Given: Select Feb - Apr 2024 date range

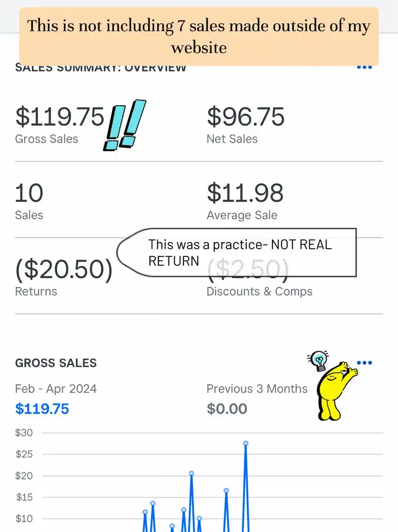Looking at the screenshot, I should (56, 388).
